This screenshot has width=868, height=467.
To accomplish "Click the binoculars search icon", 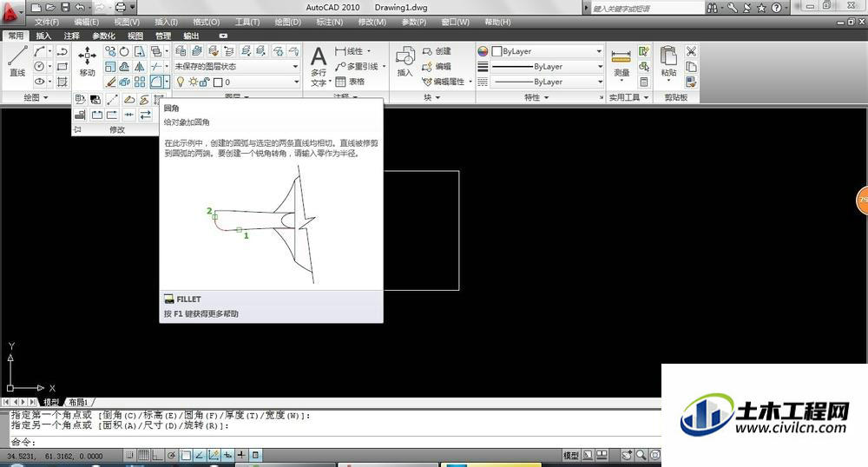I will [713, 8].
